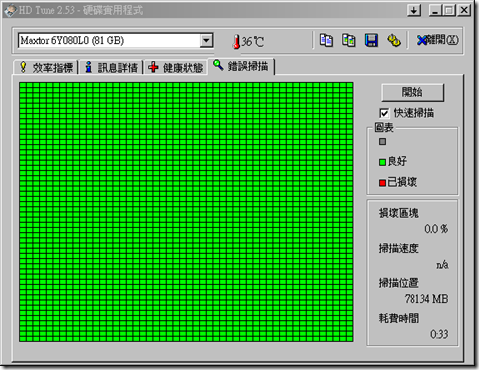Image resolution: width=479 pixels, height=370 pixels.
Task: Click the 0:33 elapsed time value
Action: [439, 334]
